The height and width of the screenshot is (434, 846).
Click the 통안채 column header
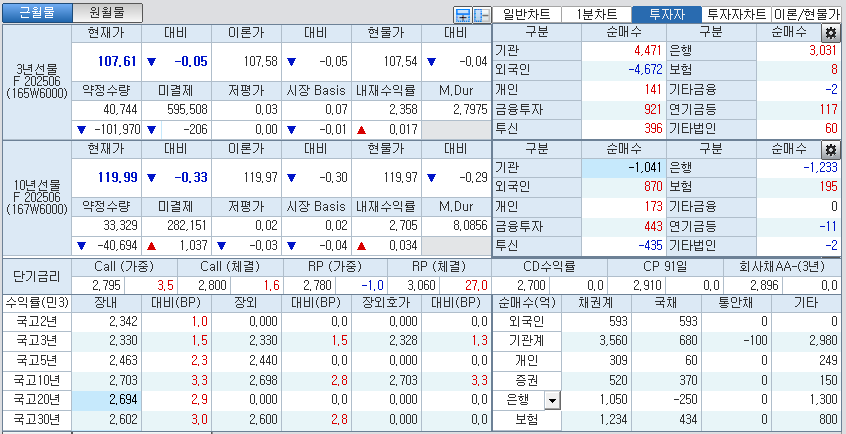[736, 303]
